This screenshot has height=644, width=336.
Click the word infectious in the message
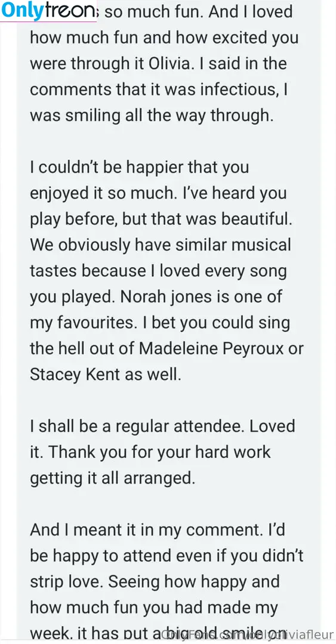238,89
